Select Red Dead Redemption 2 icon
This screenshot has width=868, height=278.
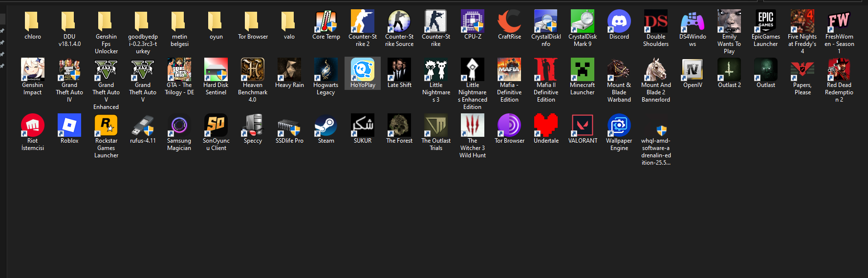839,69
